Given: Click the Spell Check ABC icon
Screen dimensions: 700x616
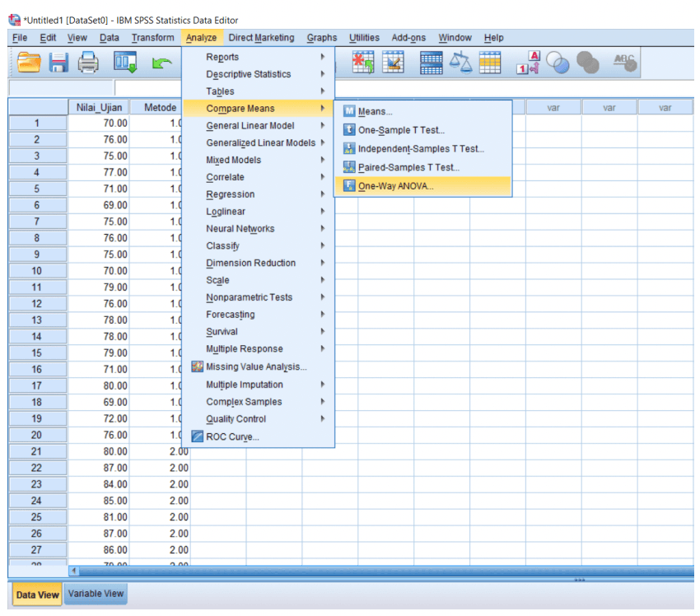Looking at the screenshot, I should point(625,62).
